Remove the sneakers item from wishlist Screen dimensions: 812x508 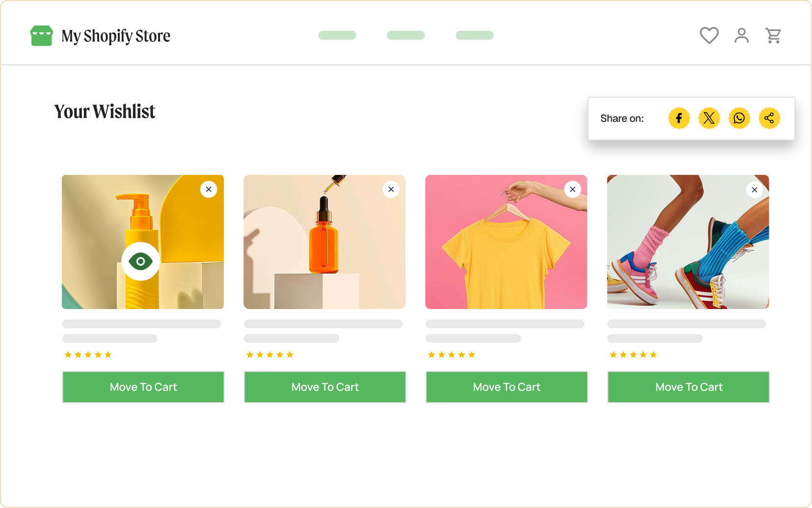(755, 189)
